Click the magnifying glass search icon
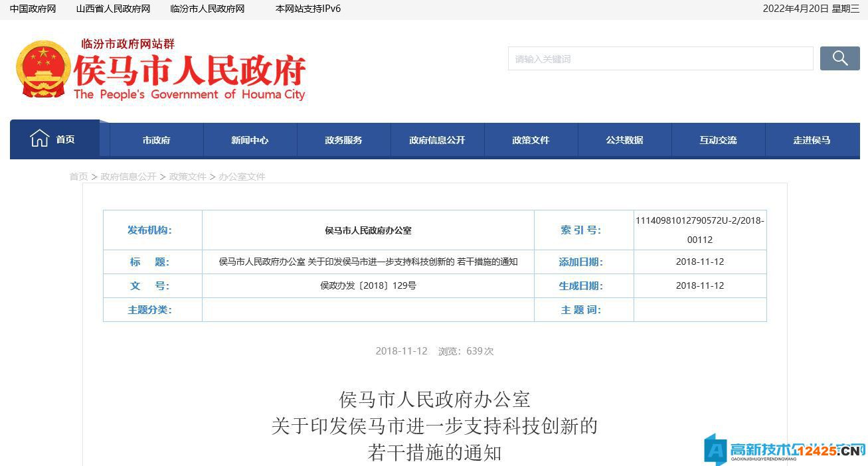 839,58
